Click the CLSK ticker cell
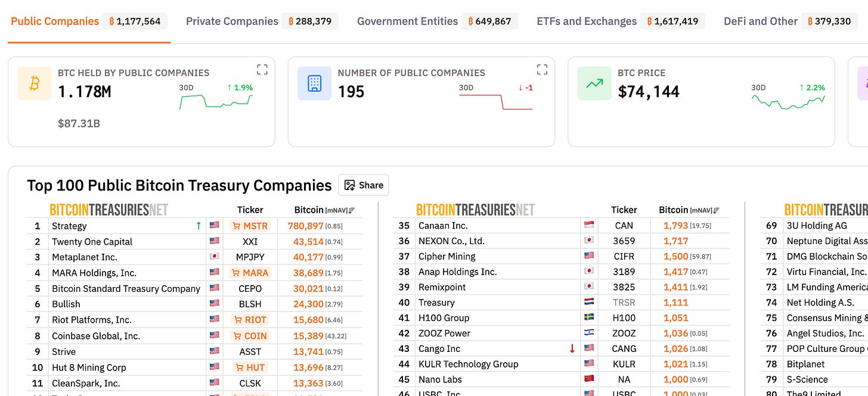The image size is (868, 396). click(250, 383)
